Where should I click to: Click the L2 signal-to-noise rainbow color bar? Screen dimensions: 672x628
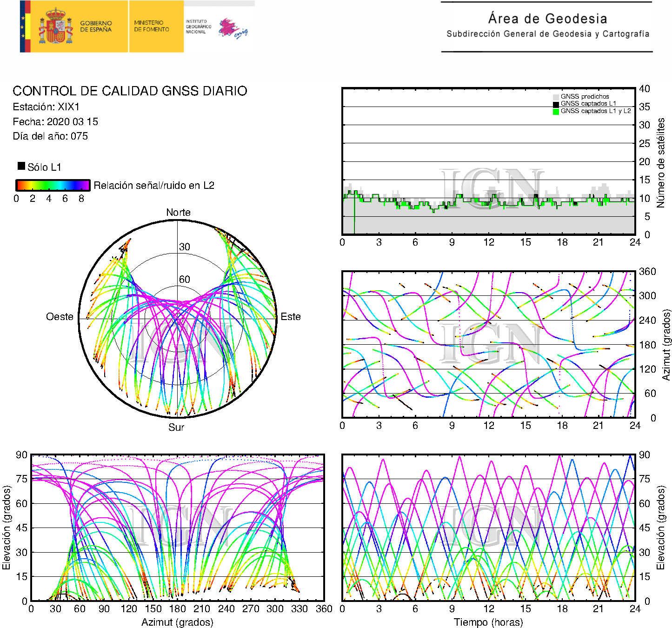click(x=53, y=185)
